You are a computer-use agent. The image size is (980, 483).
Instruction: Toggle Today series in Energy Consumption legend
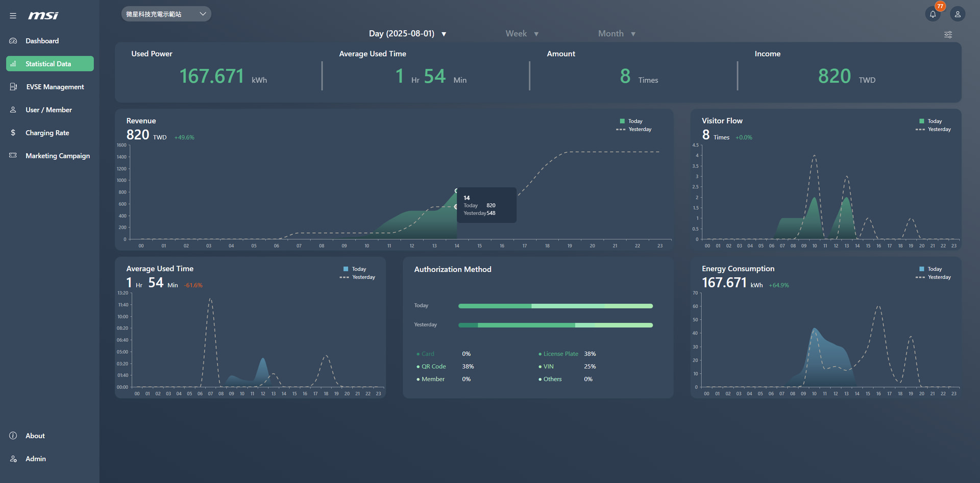pyautogui.click(x=930, y=269)
